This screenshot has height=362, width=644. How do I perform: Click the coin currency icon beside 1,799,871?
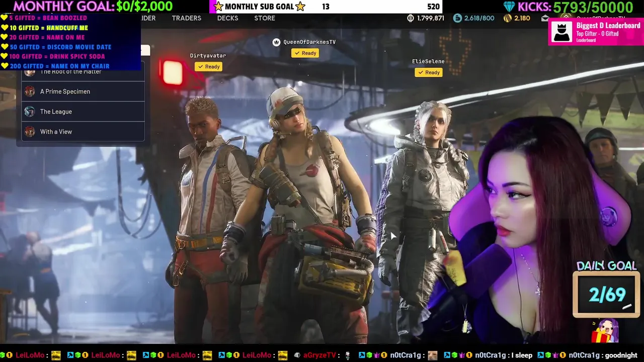pos(411,18)
